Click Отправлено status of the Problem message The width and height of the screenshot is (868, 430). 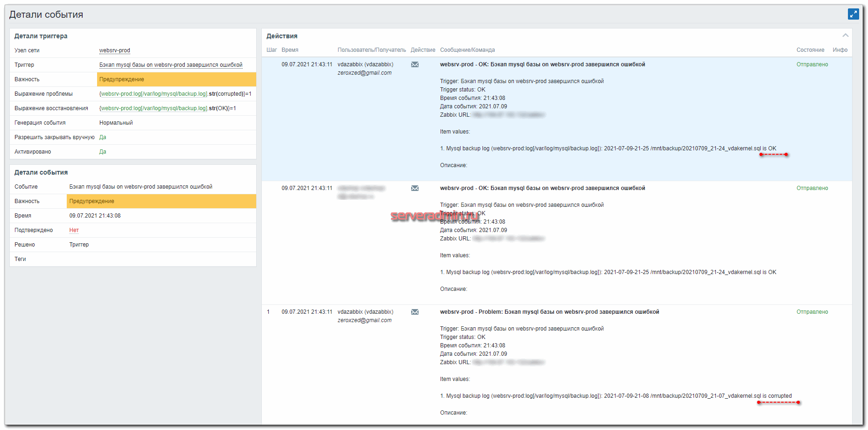coord(812,312)
